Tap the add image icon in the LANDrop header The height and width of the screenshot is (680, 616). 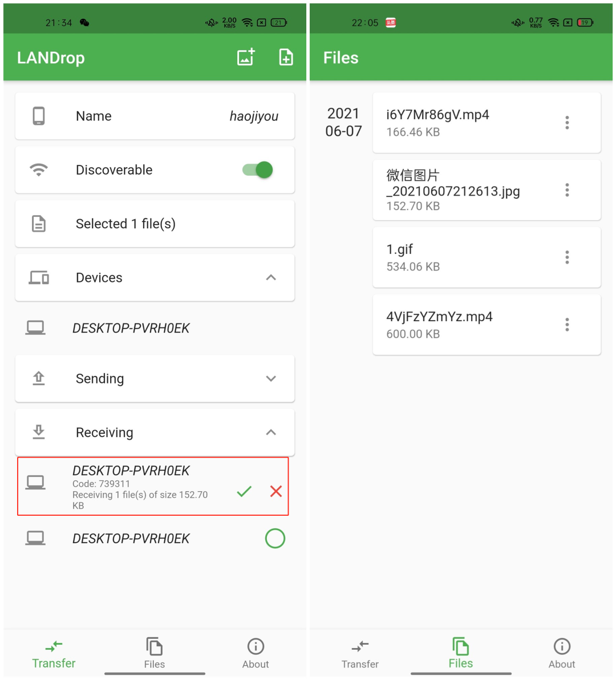[246, 57]
